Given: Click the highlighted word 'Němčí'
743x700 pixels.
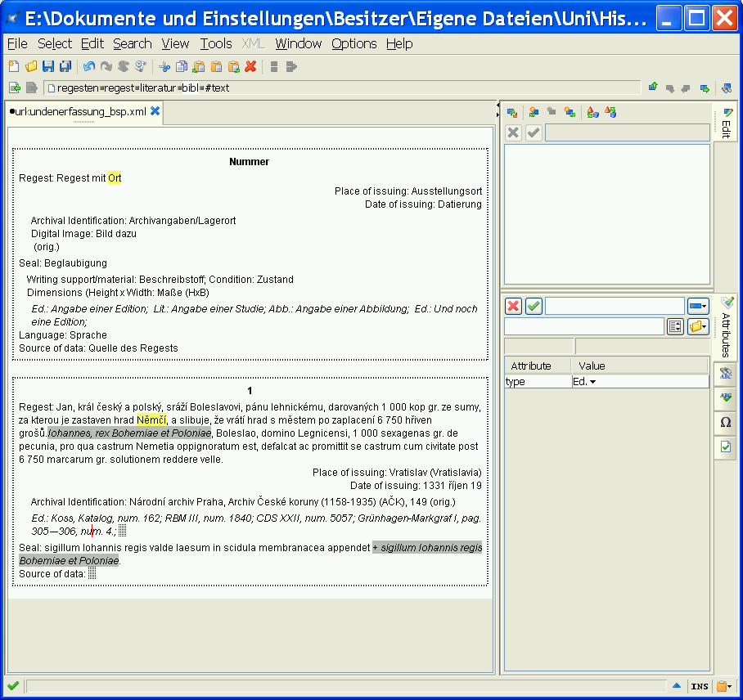Looking at the screenshot, I should pyautogui.click(x=151, y=420).
